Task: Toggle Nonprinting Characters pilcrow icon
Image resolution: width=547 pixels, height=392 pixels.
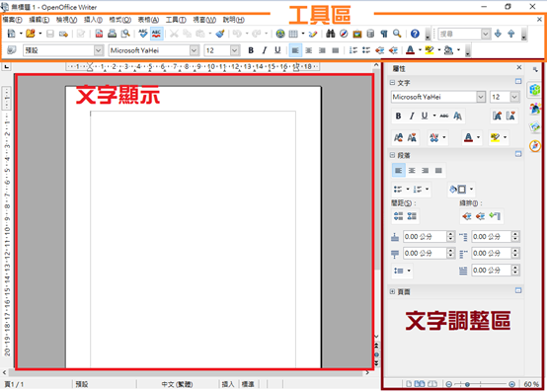Action: pos(384,34)
